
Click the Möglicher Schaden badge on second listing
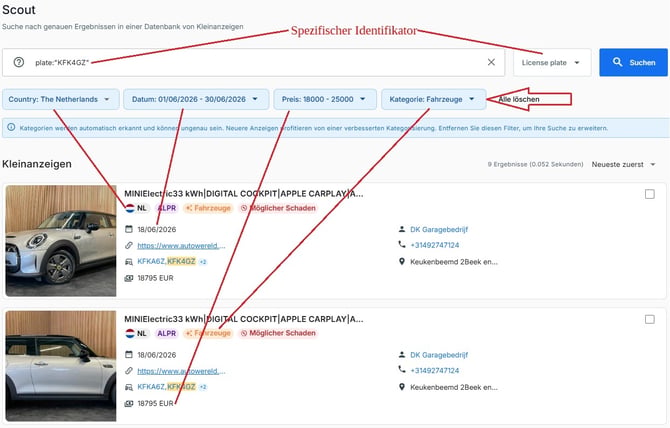278,333
